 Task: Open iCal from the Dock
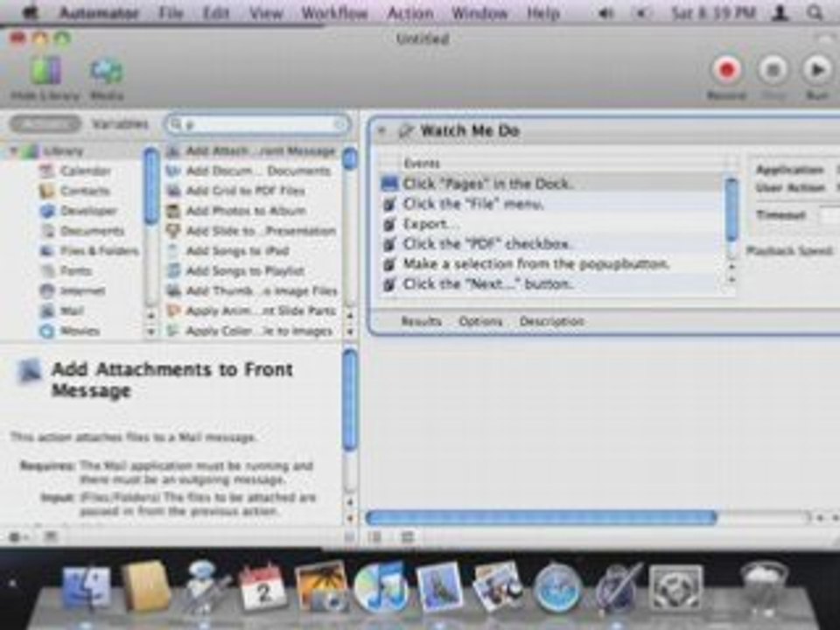pyautogui.click(x=262, y=588)
